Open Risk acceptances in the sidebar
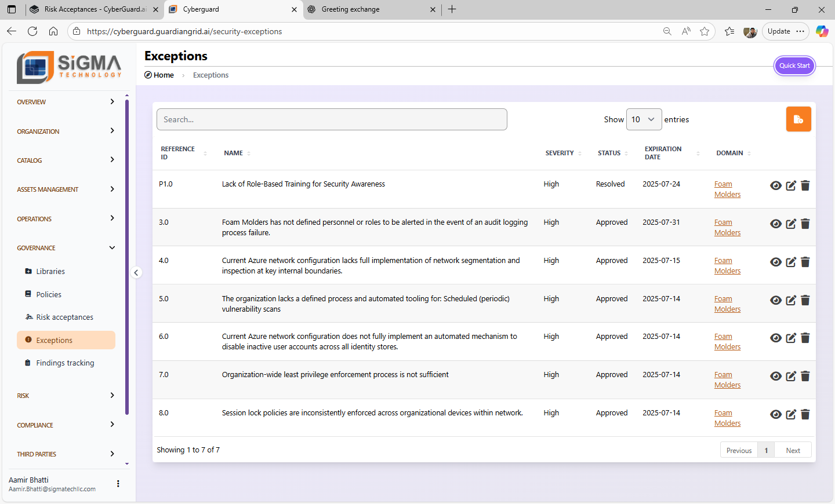The width and height of the screenshot is (835, 504). tap(64, 317)
